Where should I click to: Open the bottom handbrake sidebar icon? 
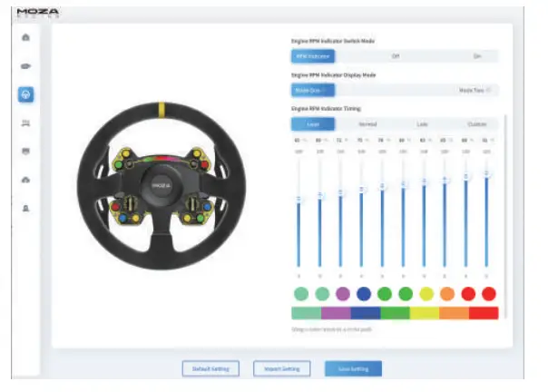[x=26, y=209]
